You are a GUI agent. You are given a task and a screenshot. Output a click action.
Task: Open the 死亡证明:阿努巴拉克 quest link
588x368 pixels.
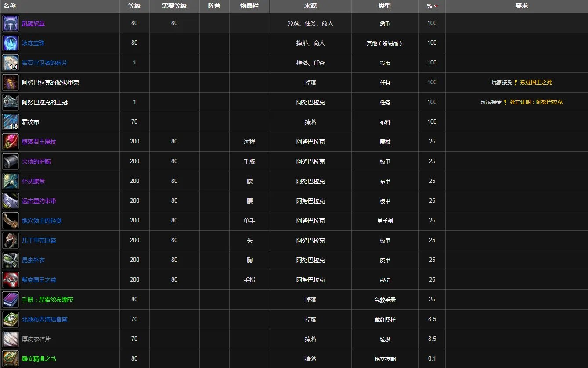point(536,102)
